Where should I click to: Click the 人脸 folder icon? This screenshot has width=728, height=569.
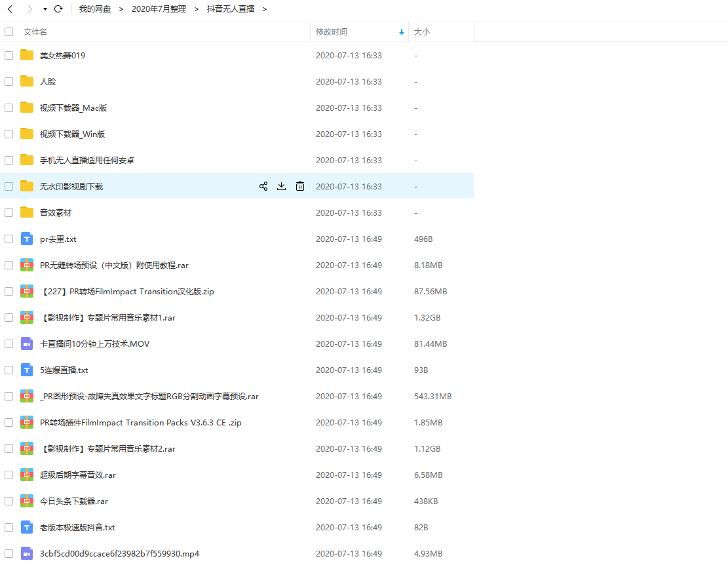pyautogui.click(x=27, y=81)
